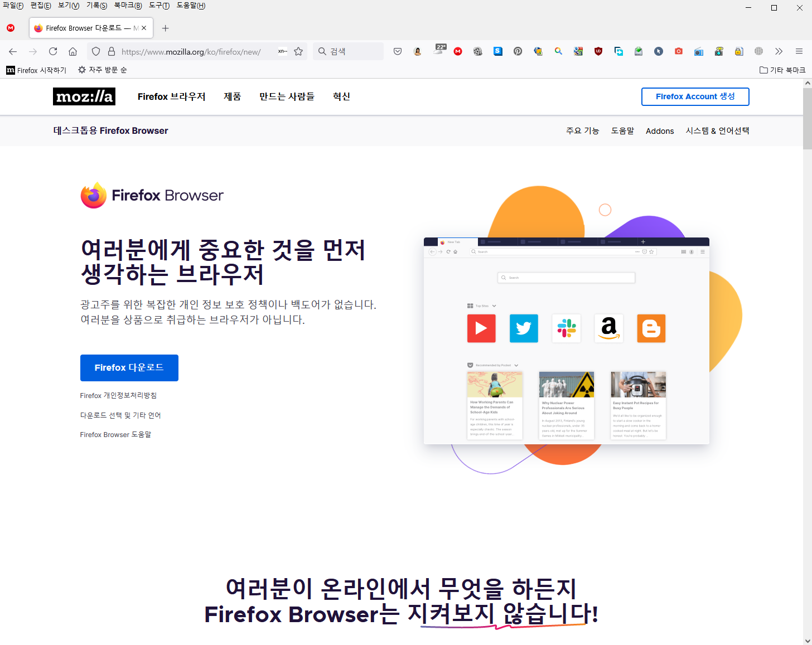
Task: Select the pinned MEGA tab
Action: (11, 28)
